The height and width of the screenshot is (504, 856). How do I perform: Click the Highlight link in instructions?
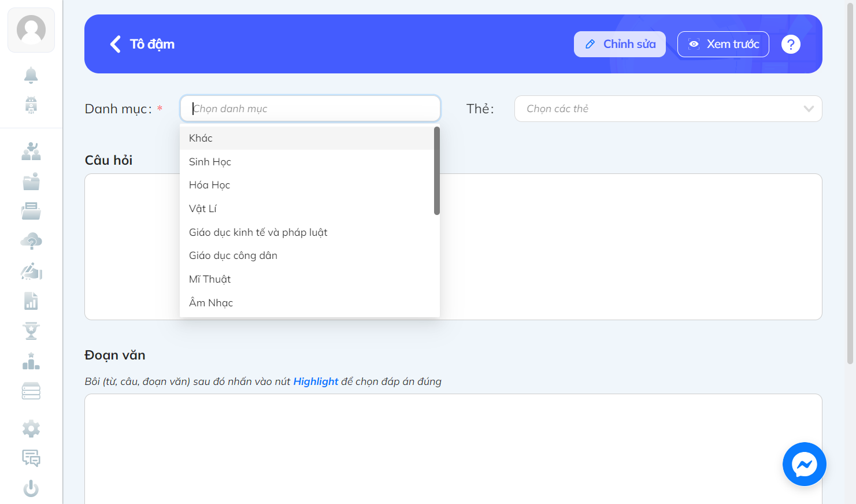[316, 381]
